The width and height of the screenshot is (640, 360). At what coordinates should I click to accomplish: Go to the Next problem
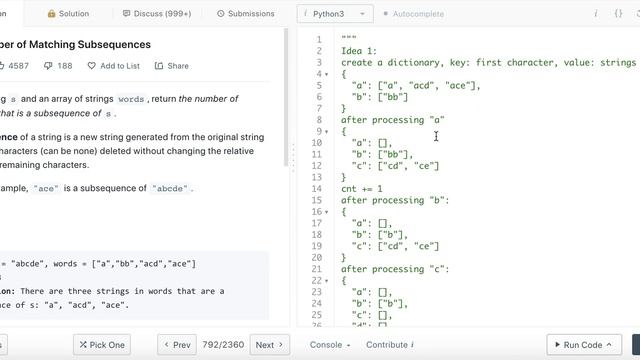pos(269,345)
